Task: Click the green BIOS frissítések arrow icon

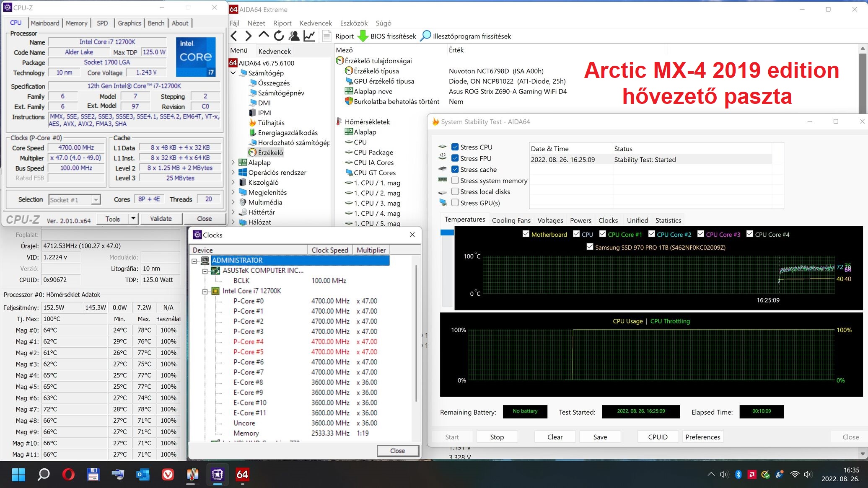Action: point(363,36)
